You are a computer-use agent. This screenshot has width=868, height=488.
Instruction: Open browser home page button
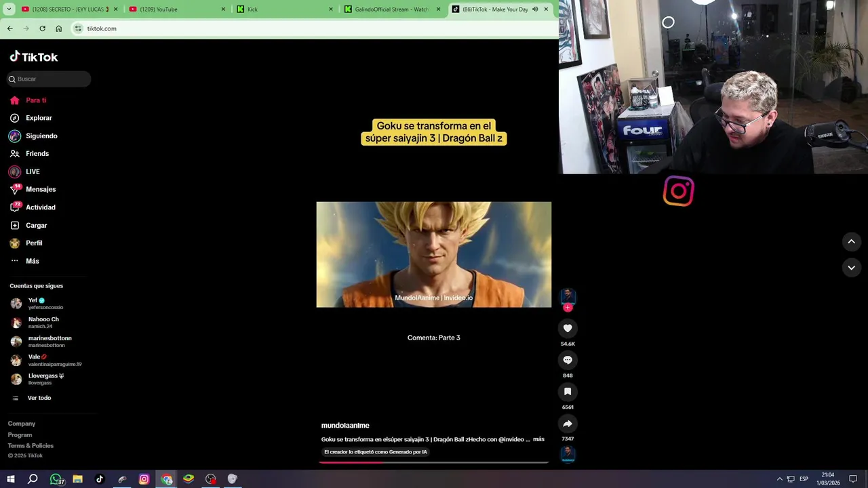coord(59,28)
